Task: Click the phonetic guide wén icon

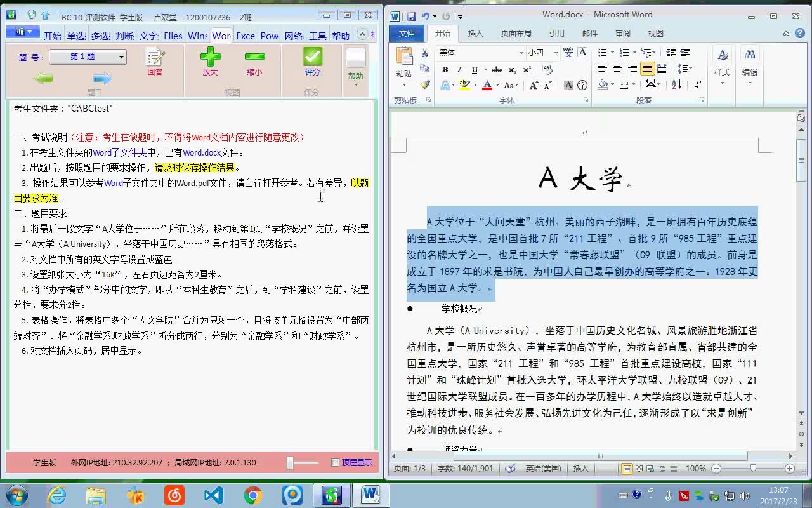Action: tap(568, 52)
